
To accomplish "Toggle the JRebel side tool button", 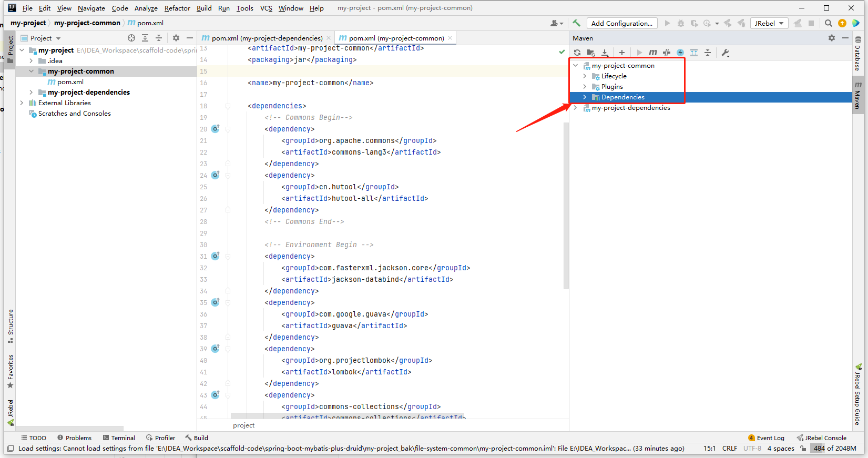I will [x=10, y=413].
